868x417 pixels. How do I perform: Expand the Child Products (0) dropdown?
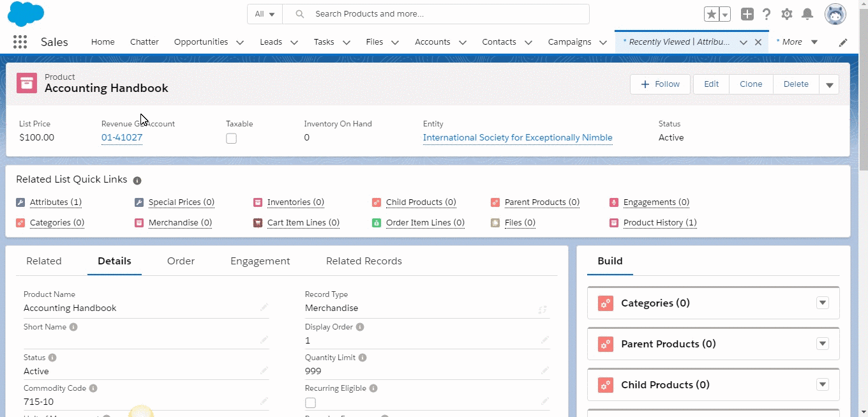(x=823, y=384)
